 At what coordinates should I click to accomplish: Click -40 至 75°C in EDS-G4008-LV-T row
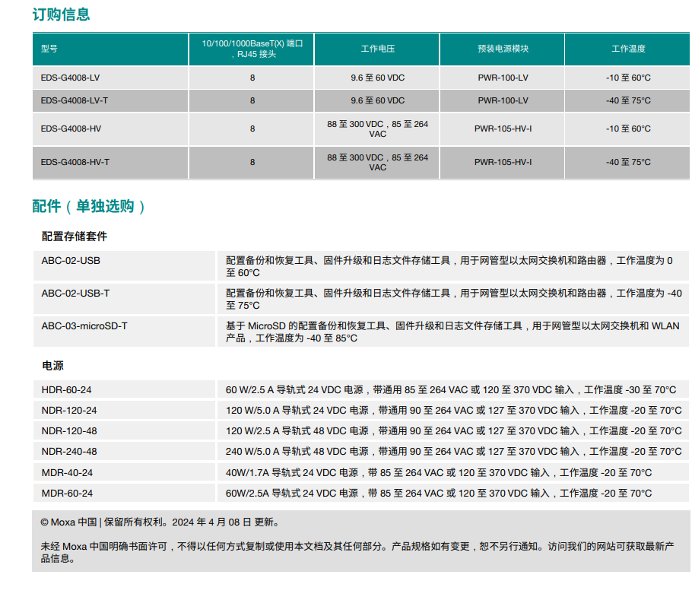pyautogui.click(x=628, y=100)
